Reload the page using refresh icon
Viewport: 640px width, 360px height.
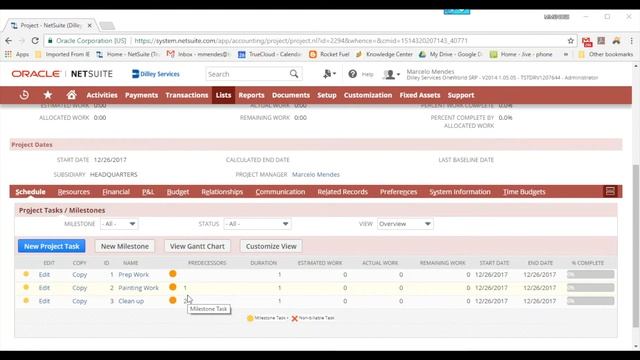tap(35, 41)
